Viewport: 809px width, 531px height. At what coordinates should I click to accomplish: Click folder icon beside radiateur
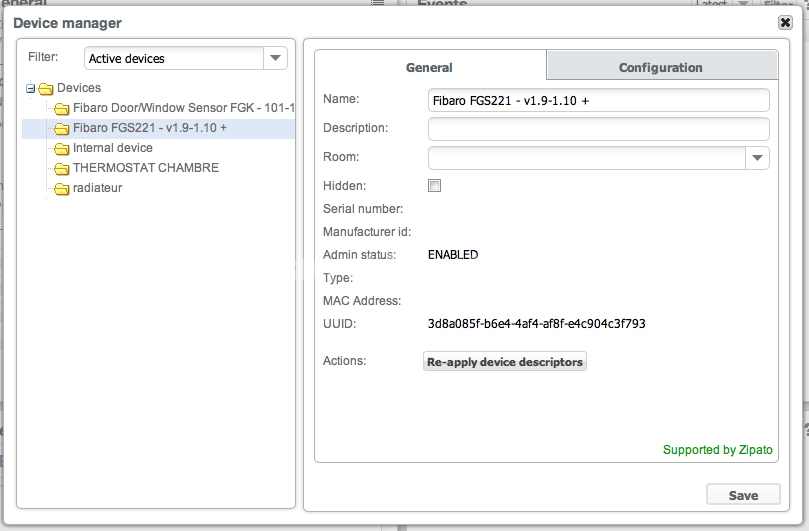click(61, 189)
